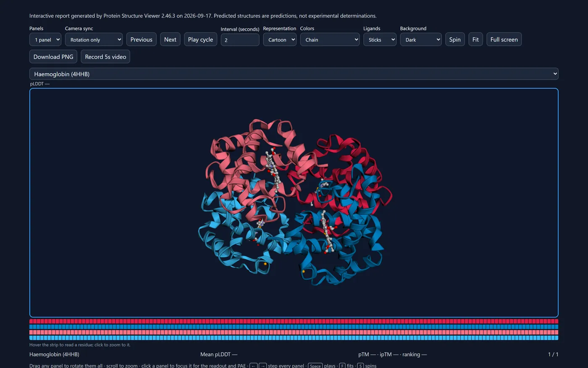The width and height of the screenshot is (588, 368).
Task: Open the Ligands dropdown set to Sticks
Action: 380,40
